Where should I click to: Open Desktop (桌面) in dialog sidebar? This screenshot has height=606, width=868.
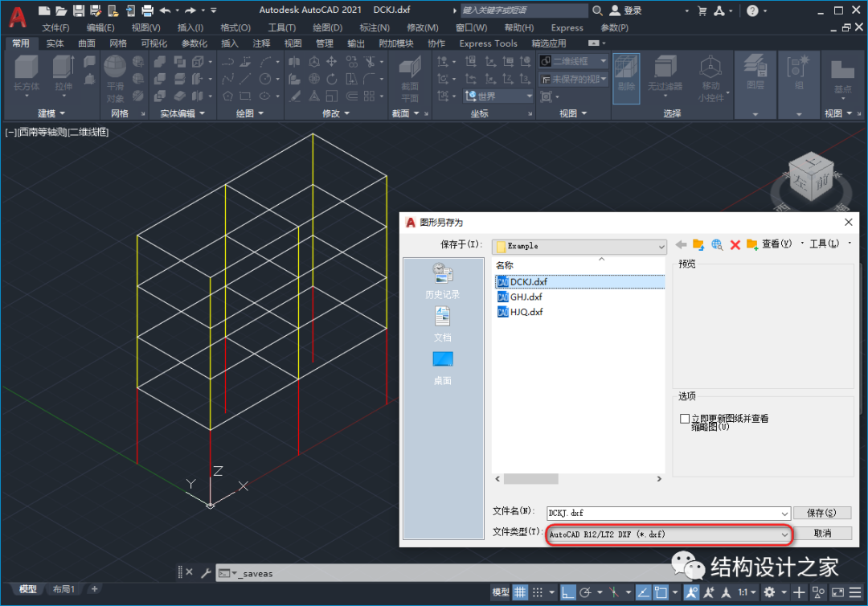tap(442, 369)
